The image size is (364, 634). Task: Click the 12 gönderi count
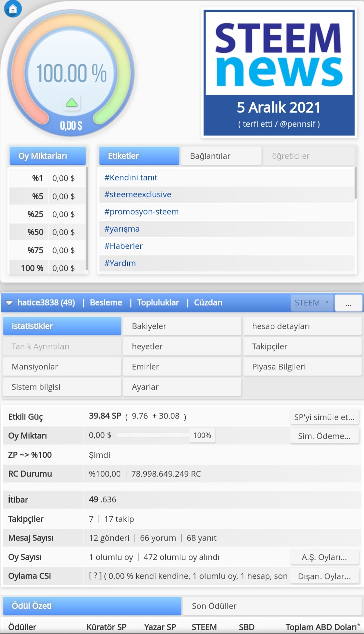[x=109, y=538]
